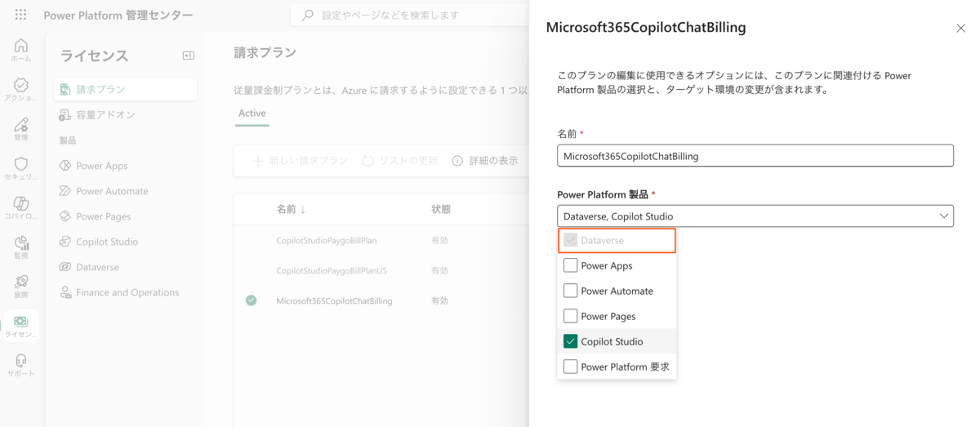
Task: Click 詳細の表示 button
Action: pyautogui.click(x=485, y=161)
